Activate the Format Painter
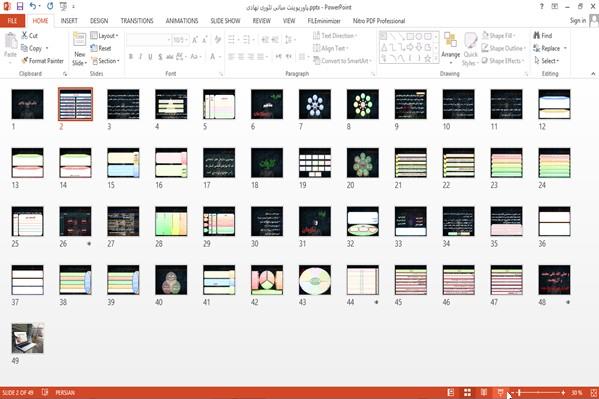 coord(42,61)
